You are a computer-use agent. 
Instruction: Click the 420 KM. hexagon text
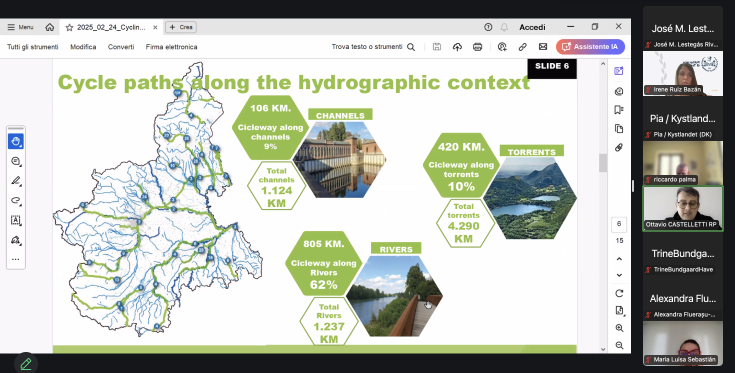[461, 147]
